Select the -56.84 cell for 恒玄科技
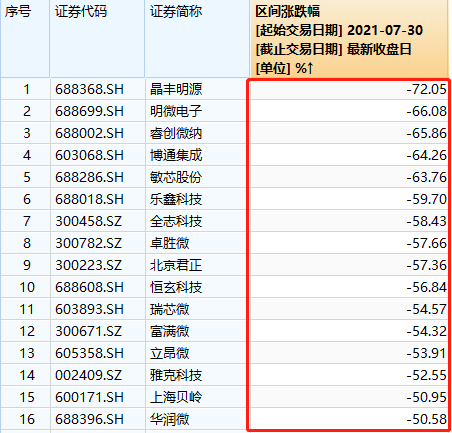Screen dimensions: 452x433 pos(426,287)
